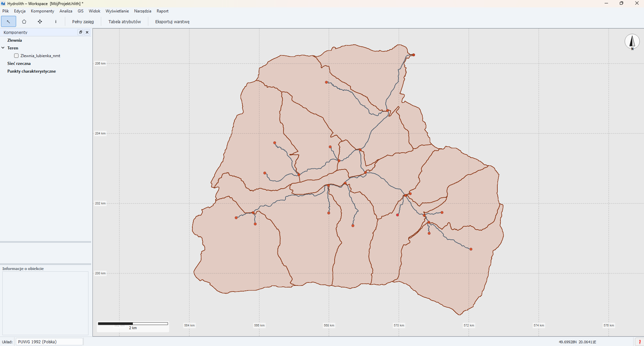
Task: Undock the Komponenty panel
Action: tap(81, 32)
